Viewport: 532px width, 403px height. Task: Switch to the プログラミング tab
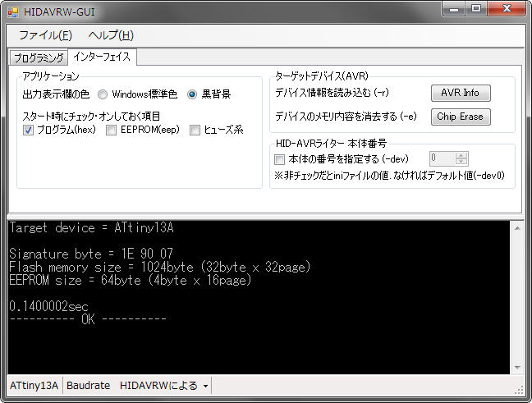click(x=39, y=57)
